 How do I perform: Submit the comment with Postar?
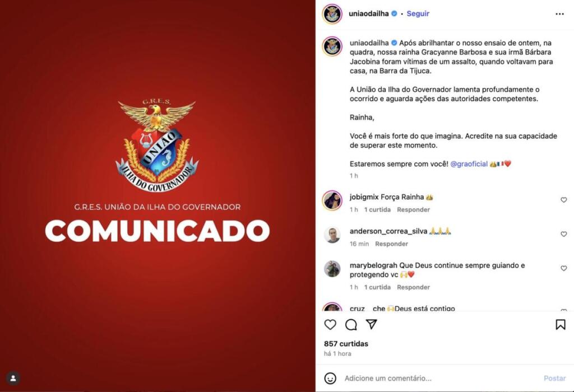554,378
